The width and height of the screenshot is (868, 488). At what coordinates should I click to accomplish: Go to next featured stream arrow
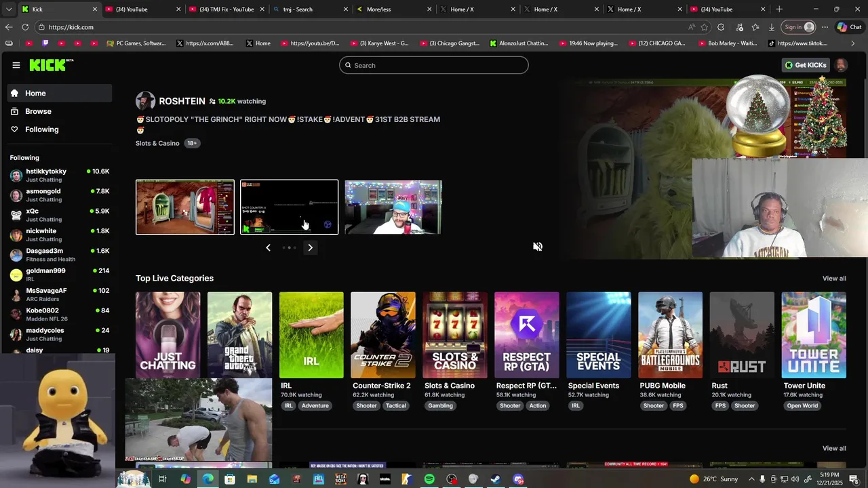click(x=311, y=247)
